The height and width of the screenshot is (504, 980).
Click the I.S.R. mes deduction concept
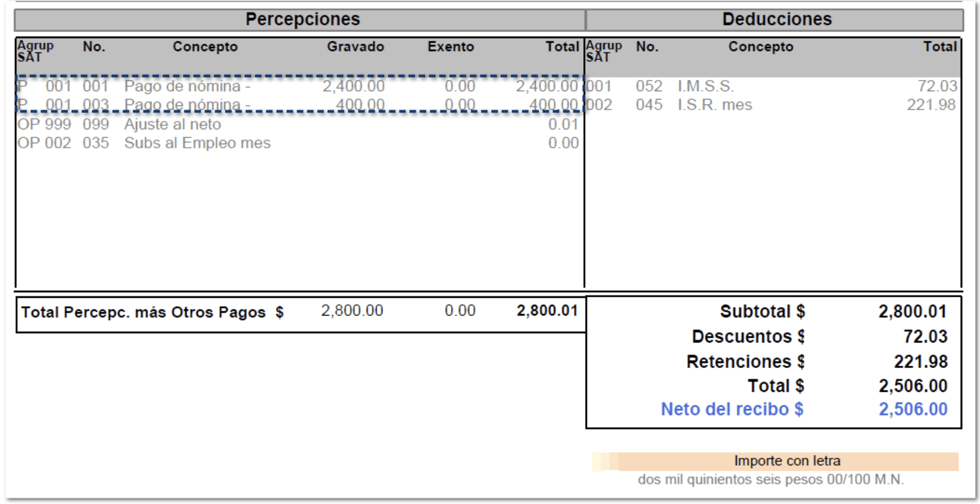click(714, 105)
